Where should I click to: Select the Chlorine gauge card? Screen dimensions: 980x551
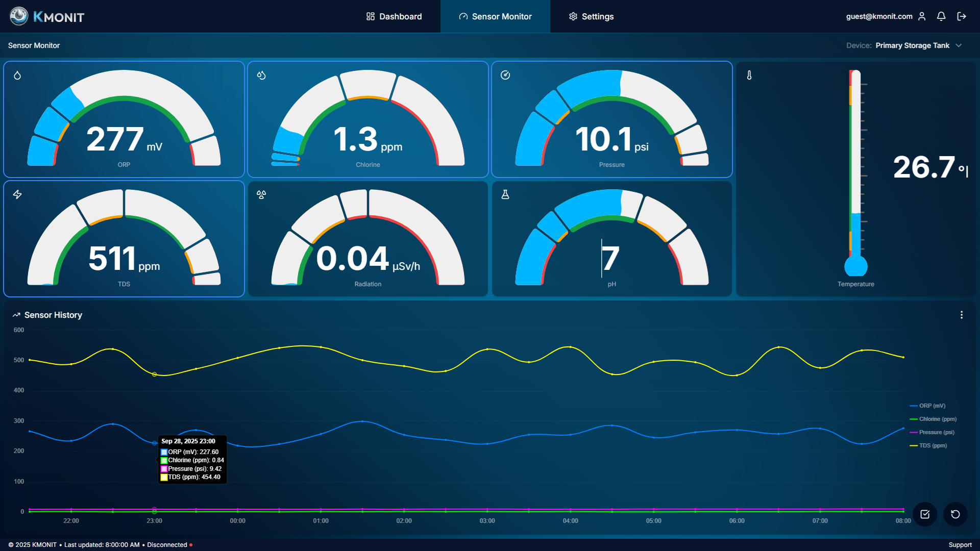click(367, 119)
